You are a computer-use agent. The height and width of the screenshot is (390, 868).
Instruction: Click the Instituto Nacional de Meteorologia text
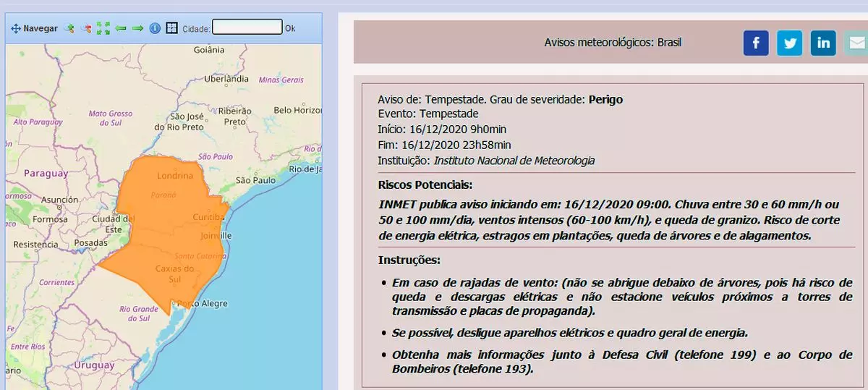(x=514, y=161)
